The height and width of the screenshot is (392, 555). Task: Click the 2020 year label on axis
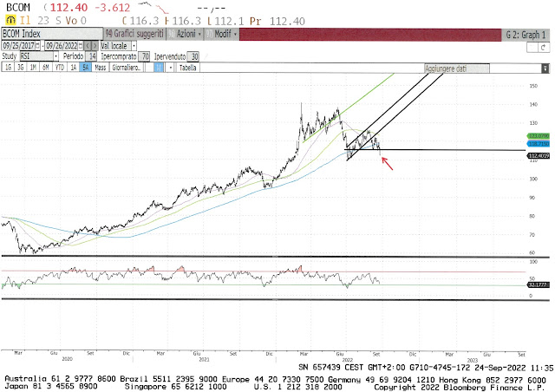(x=68, y=359)
